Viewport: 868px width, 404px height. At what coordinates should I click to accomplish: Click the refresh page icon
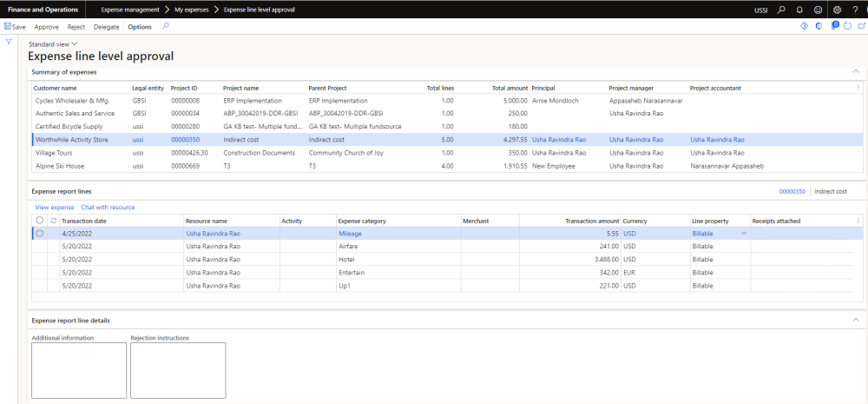click(x=847, y=27)
